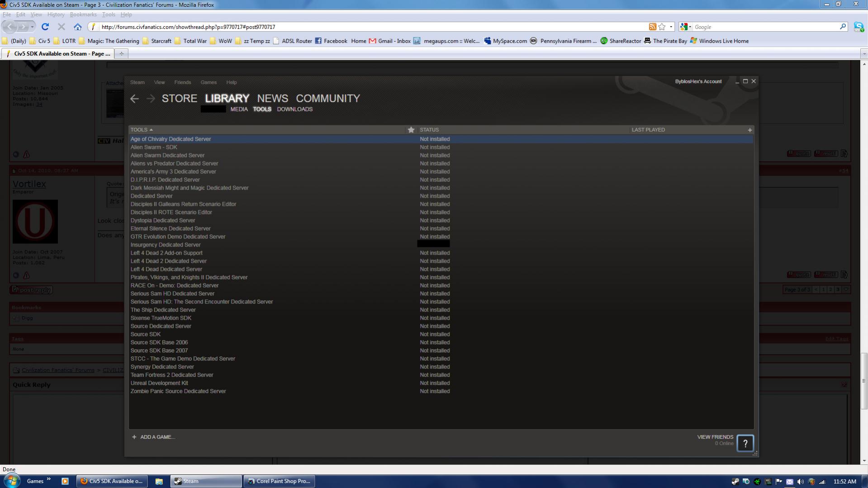Viewport: 868px width, 488px height.
Task: Open the search engine selector dropdown
Action: 686,27
